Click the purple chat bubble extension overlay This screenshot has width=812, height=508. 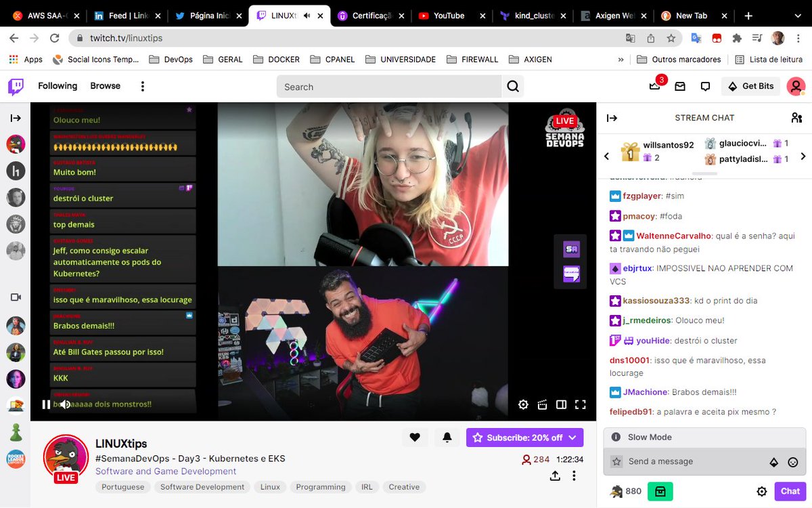[x=572, y=274]
